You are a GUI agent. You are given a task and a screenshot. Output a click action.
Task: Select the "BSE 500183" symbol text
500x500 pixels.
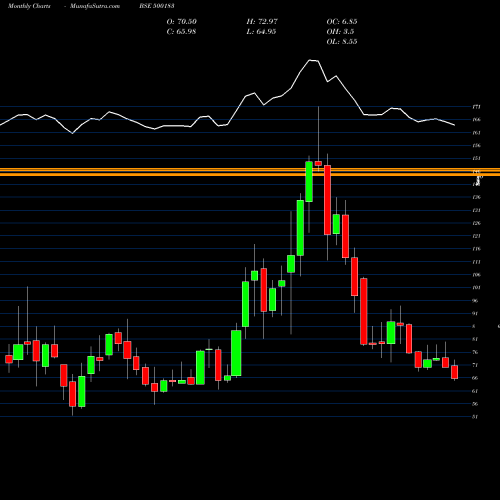pos(157,6)
